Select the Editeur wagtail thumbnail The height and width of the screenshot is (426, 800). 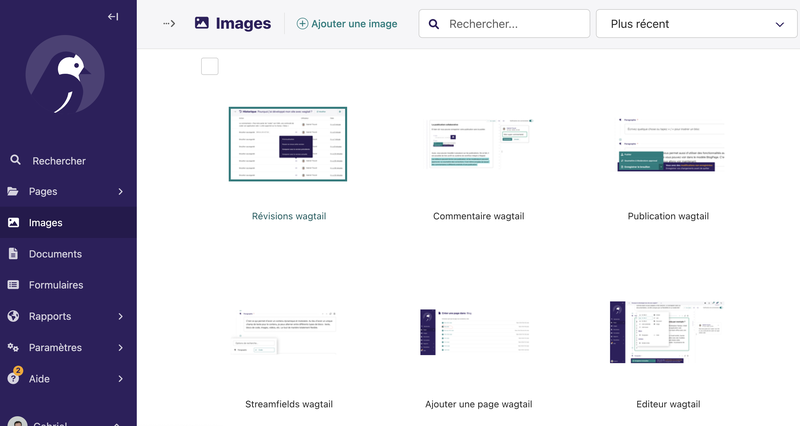point(667,332)
